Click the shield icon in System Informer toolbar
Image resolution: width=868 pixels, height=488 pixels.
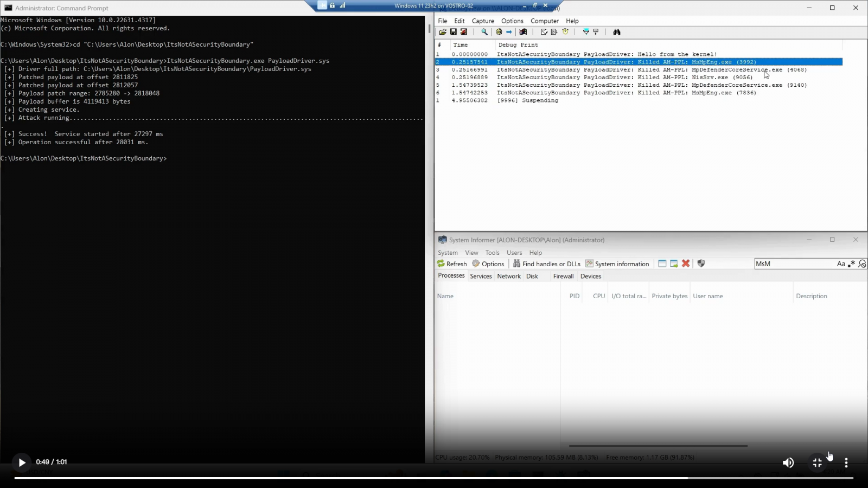click(x=701, y=264)
